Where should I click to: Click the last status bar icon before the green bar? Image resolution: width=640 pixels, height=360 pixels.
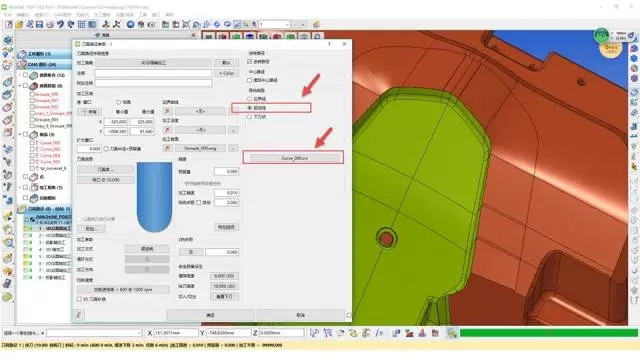(452, 333)
